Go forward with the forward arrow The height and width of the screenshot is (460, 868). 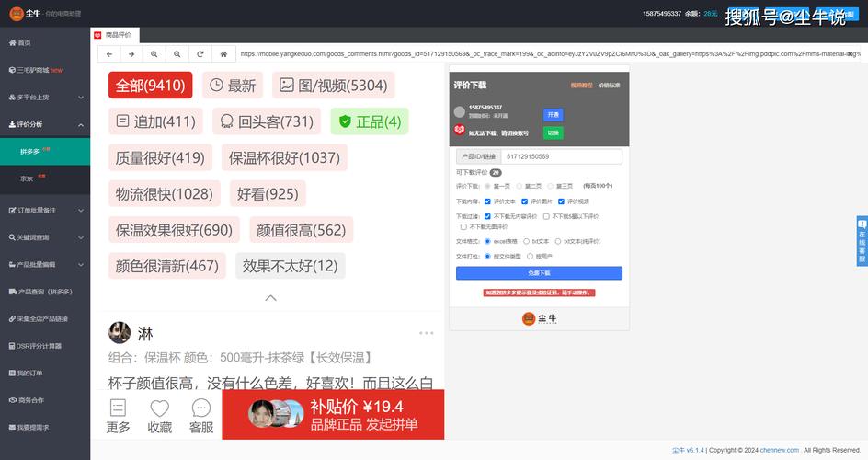131,54
